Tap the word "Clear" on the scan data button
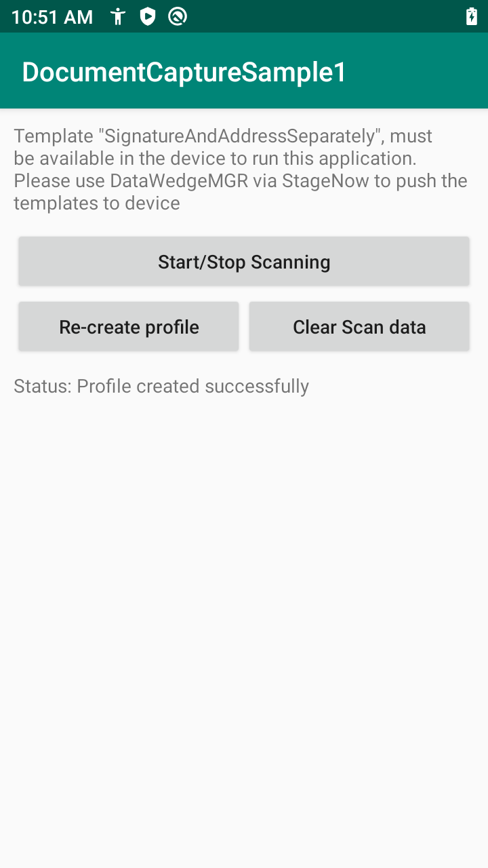 point(314,327)
